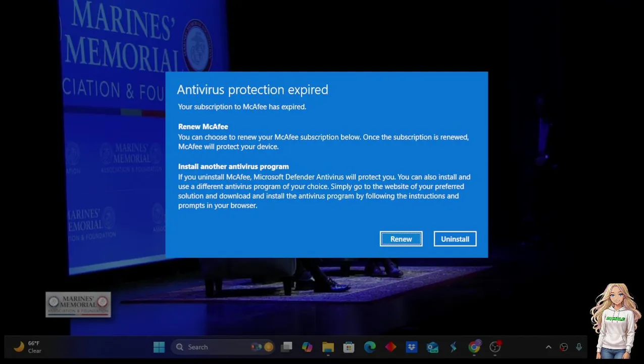Click the Marines' Memorial logo thumbnail
The width and height of the screenshot is (644, 364).
[78, 304]
